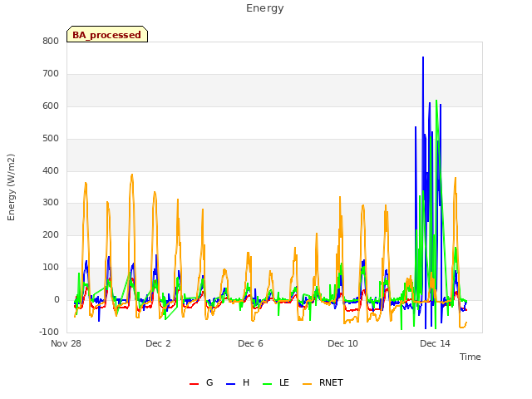Screen dimensions: 532x399
Task: Click the green LE legend line swatch
Action: [x=268, y=384]
